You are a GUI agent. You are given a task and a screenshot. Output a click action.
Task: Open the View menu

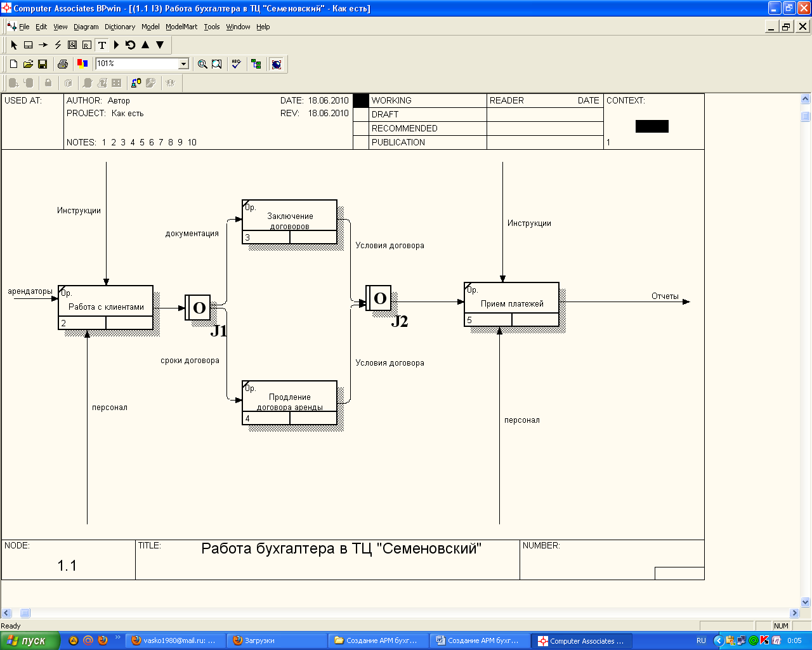[60, 27]
